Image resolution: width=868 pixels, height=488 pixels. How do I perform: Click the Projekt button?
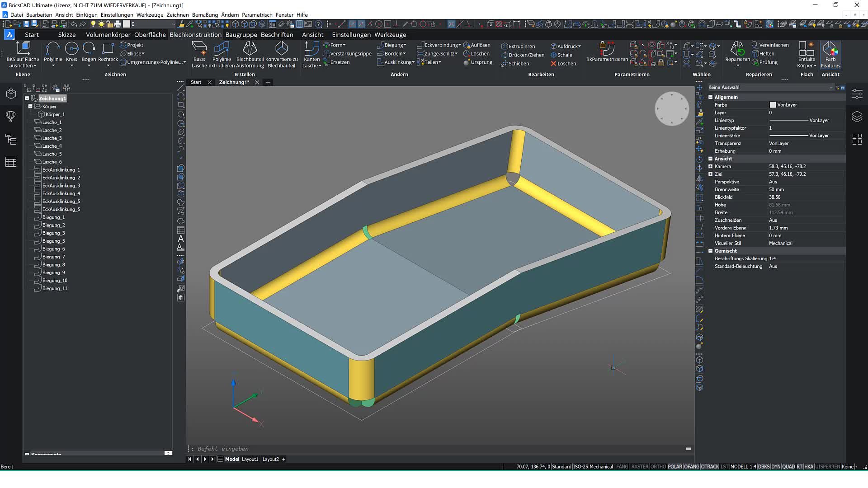[132, 45]
